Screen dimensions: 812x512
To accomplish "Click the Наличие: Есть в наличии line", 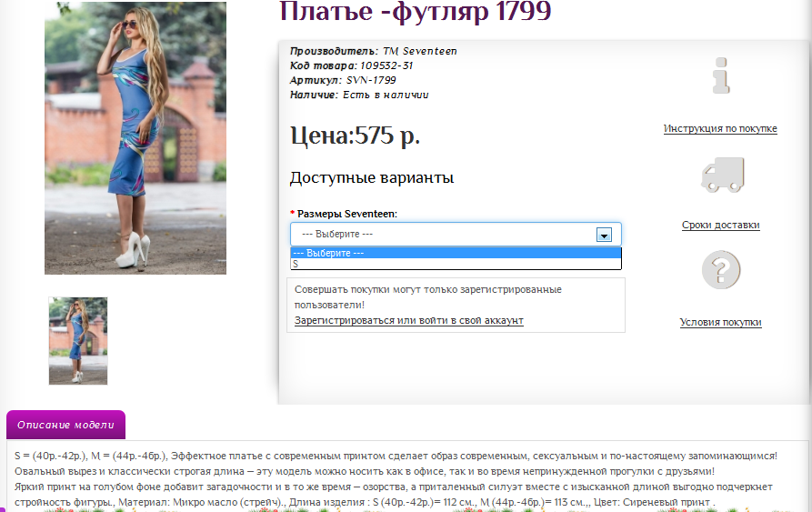I will [359, 95].
